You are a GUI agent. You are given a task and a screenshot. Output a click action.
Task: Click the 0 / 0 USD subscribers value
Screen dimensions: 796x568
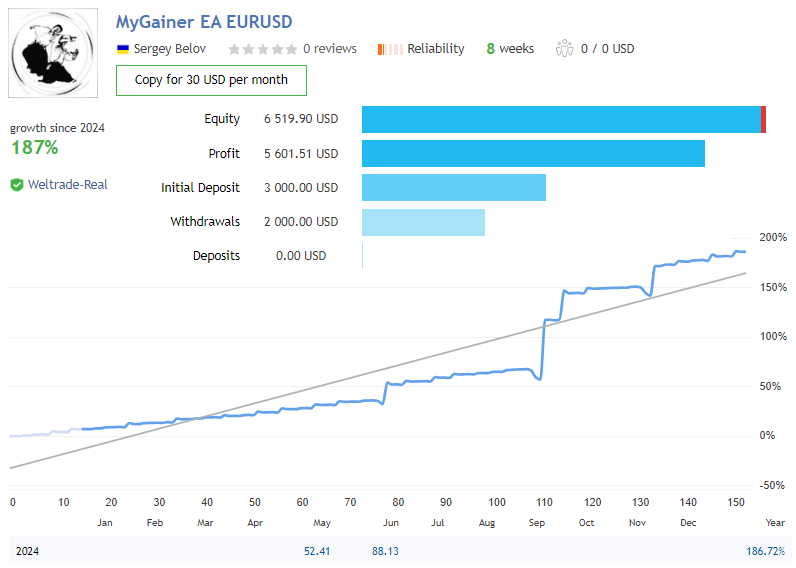pyautogui.click(x=608, y=49)
